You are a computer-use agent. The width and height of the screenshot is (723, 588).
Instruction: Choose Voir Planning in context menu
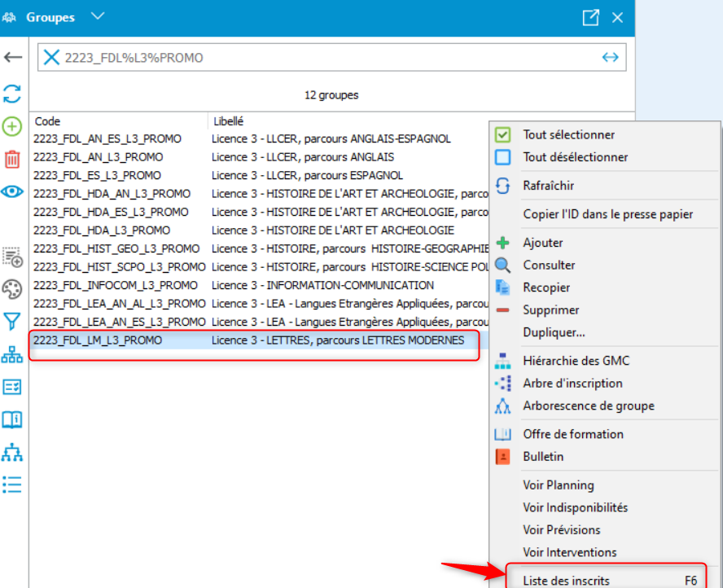(558, 485)
